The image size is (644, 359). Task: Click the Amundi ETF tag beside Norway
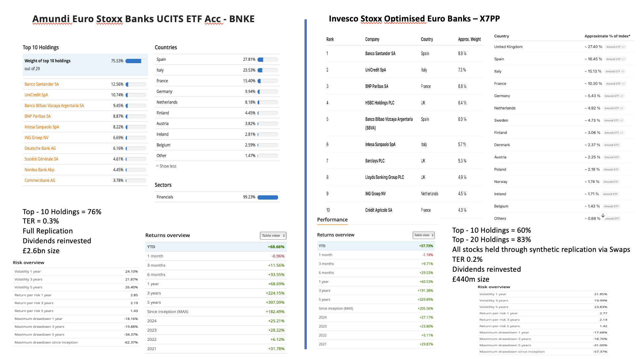pyautogui.click(x=611, y=182)
